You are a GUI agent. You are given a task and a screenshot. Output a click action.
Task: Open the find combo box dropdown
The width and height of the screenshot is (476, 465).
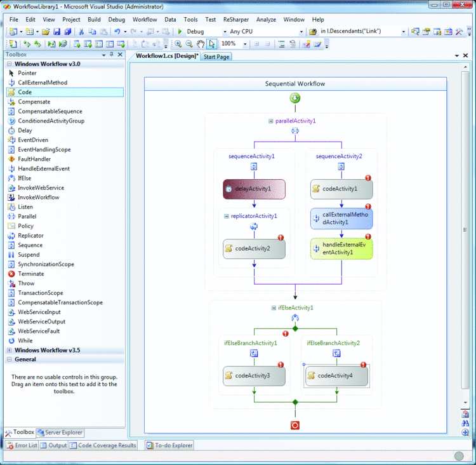(x=404, y=32)
